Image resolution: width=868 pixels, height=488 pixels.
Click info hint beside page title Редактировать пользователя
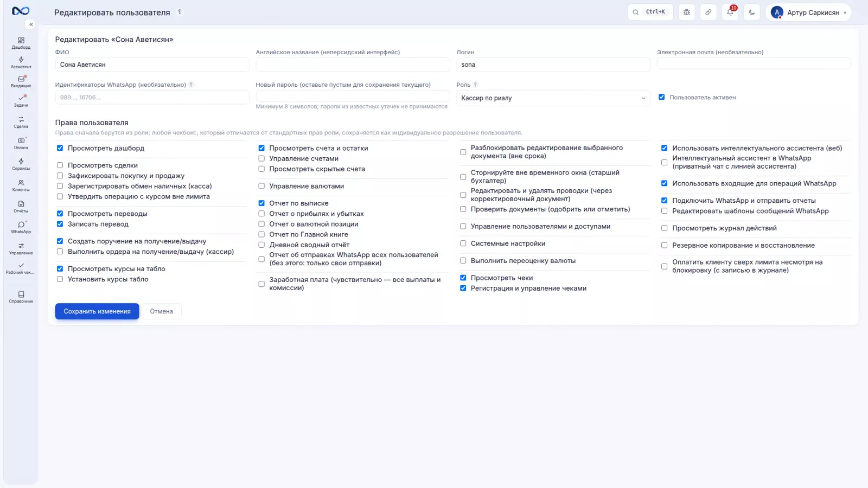180,12
